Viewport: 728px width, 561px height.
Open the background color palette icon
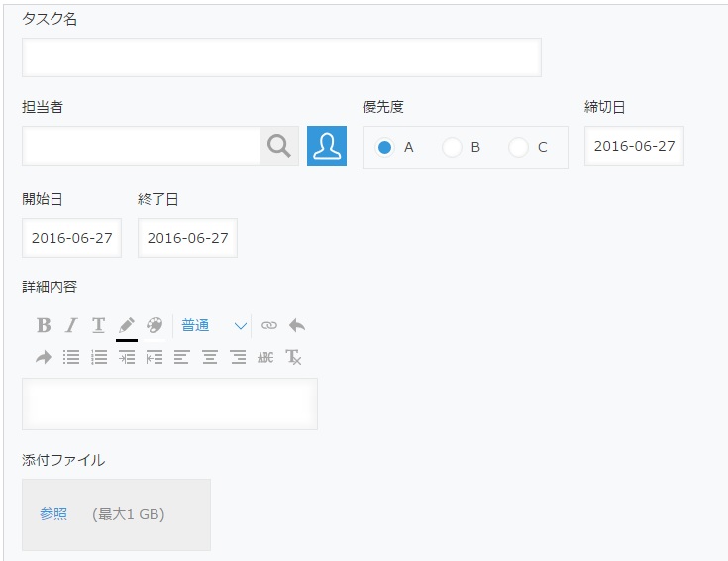[155, 325]
